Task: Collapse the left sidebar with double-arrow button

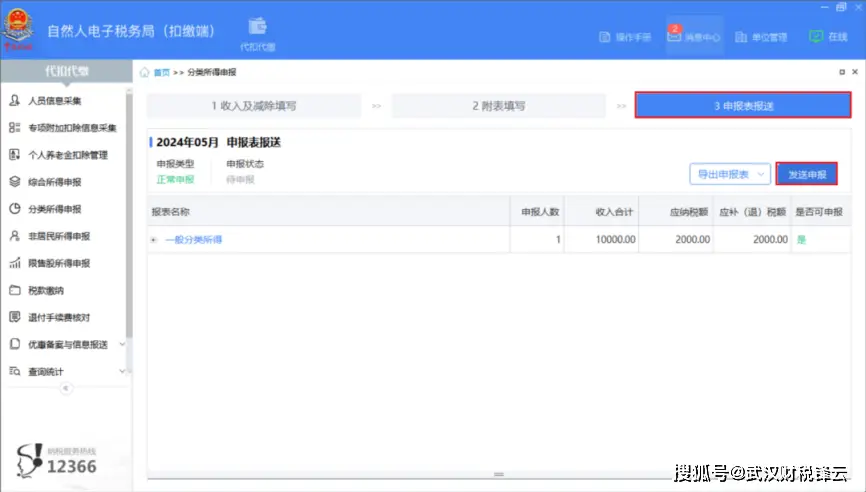Action: pyautogui.click(x=66, y=388)
